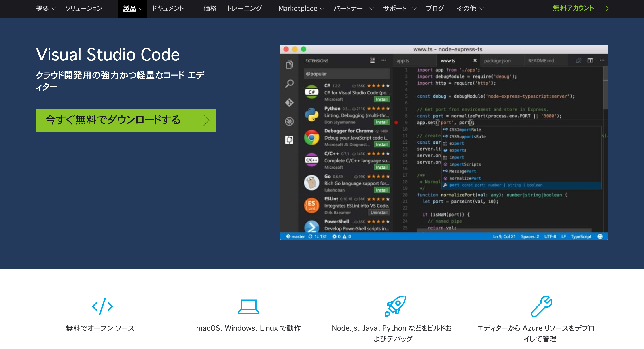Click TypeScript language mode in status bar
644x349 pixels.
coord(581,236)
